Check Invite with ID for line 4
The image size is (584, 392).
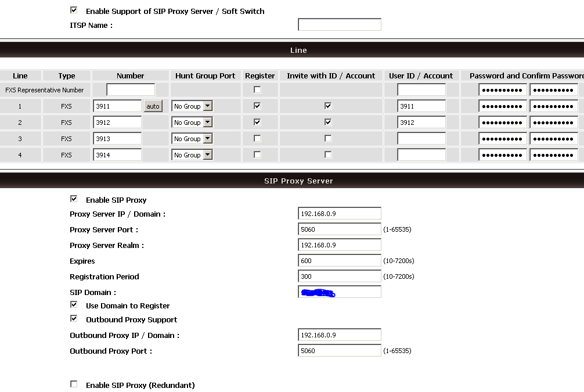(328, 155)
